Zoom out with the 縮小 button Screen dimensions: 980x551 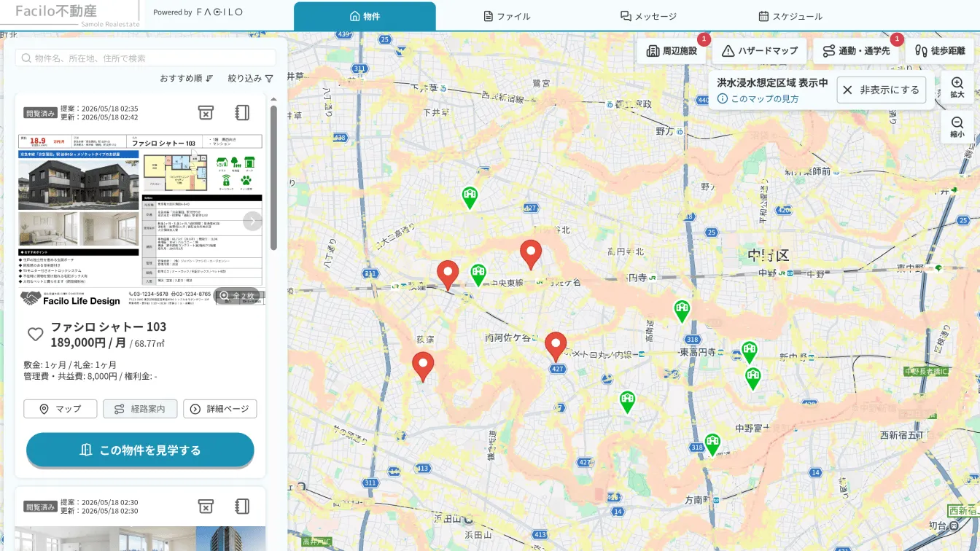957,128
